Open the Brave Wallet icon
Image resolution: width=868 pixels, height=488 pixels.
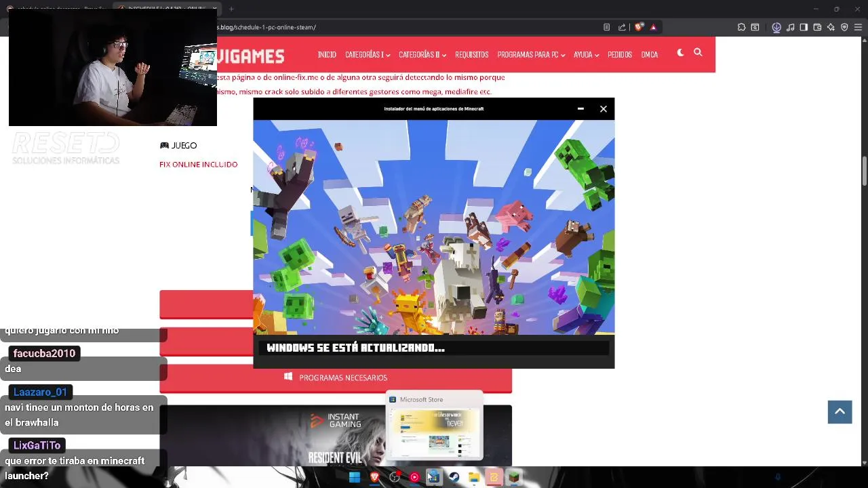point(817,27)
